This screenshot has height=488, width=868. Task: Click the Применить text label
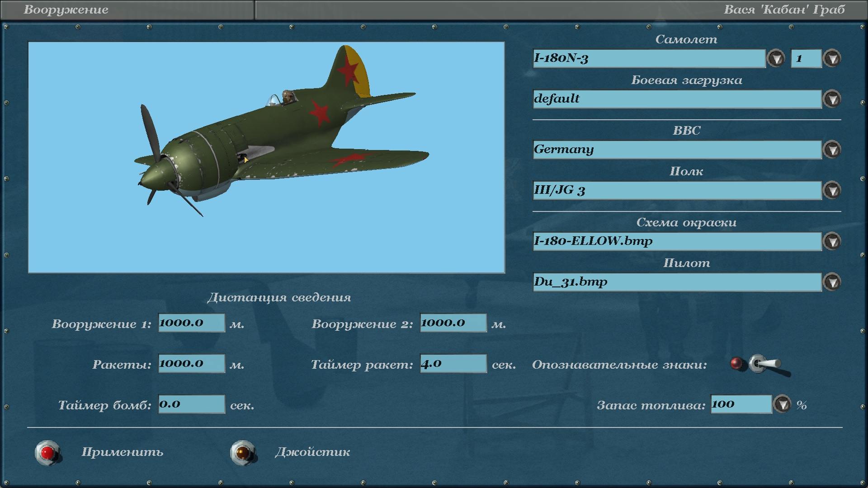[x=122, y=452]
